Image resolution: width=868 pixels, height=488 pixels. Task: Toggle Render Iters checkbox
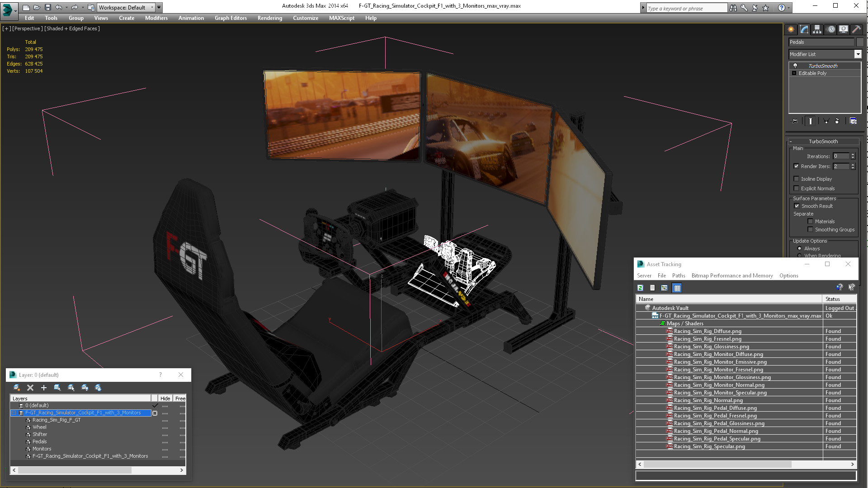coord(797,166)
